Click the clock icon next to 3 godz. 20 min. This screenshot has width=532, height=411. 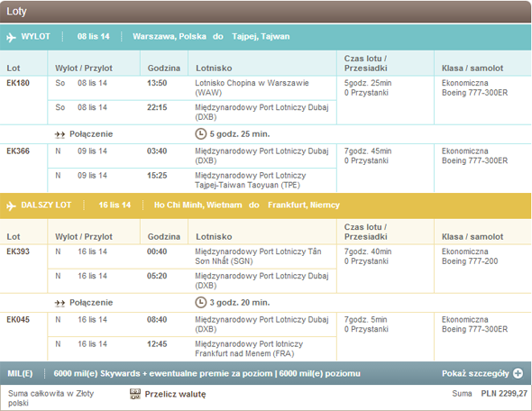[x=200, y=303]
